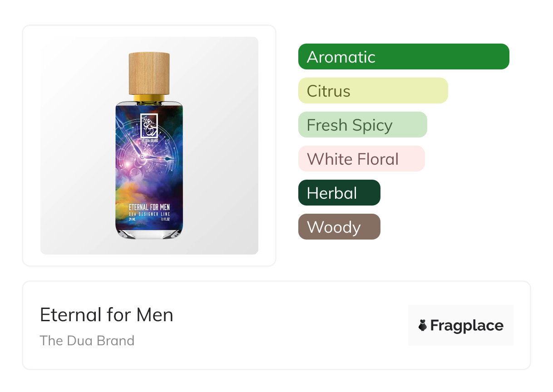Pick the White Floral accord bar
The height and width of the screenshot is (392, 553).
(361, 159)
